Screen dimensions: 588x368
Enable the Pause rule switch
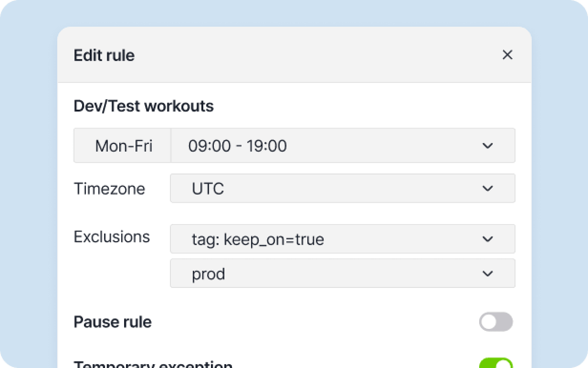[496, 322]
